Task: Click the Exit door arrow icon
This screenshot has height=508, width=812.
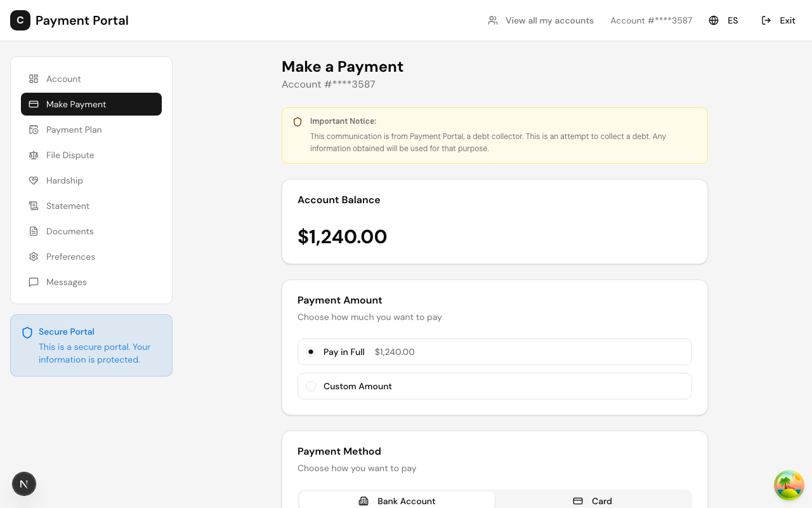Action: [766, 20]
